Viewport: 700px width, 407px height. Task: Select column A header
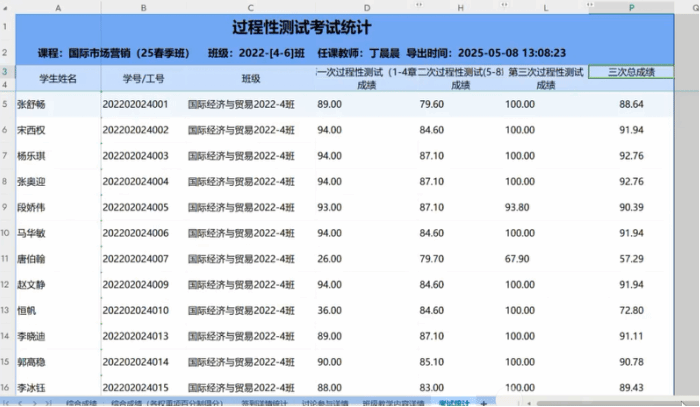coord(55,8)
